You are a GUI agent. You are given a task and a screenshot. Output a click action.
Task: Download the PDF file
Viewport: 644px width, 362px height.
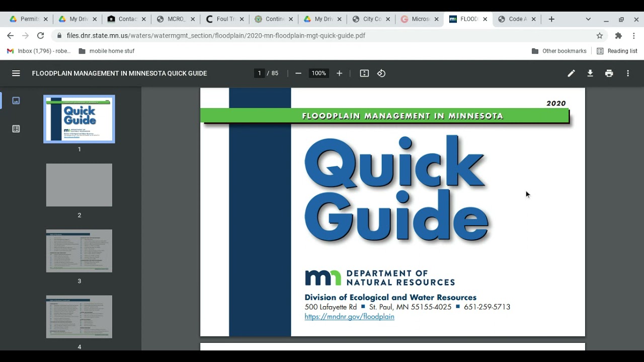[590, 73]
